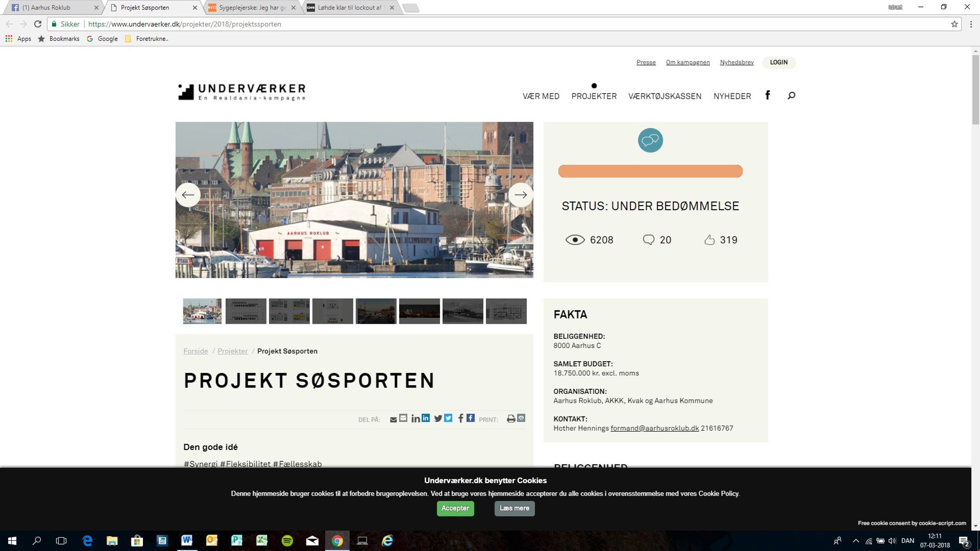Select the eighth thumbnail floor plan

tap(506, 311)
